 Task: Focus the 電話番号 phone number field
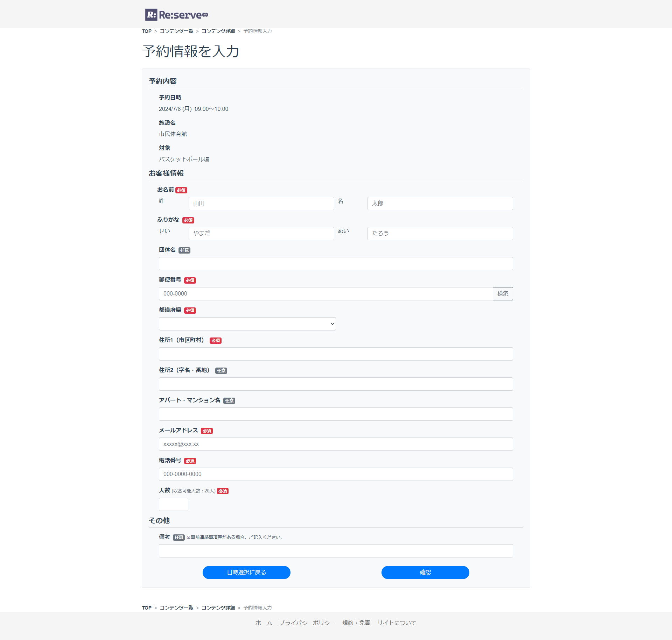click(x=336, y=474)
